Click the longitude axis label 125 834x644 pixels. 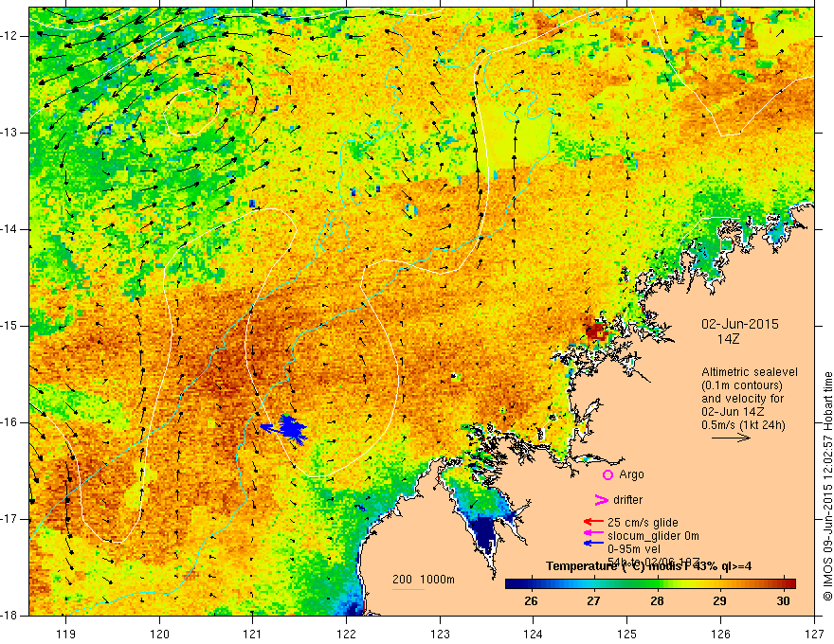[x=627, y=634]
